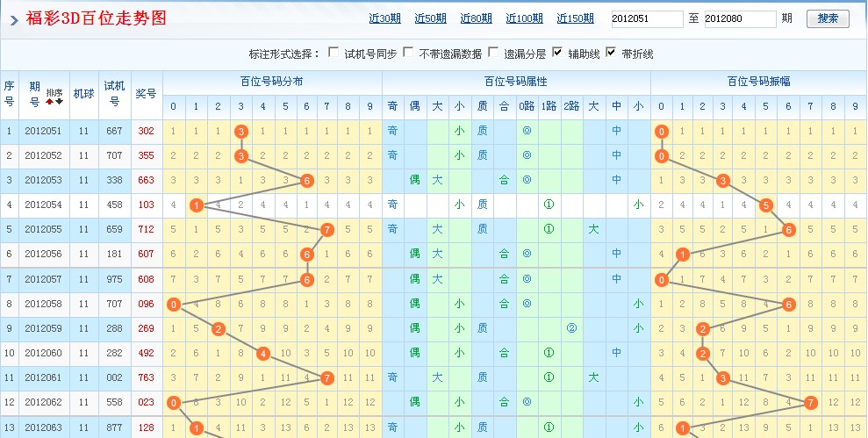Enable the 遗漏分层 checkbox
Screen dimensions: 868x438
492,52
